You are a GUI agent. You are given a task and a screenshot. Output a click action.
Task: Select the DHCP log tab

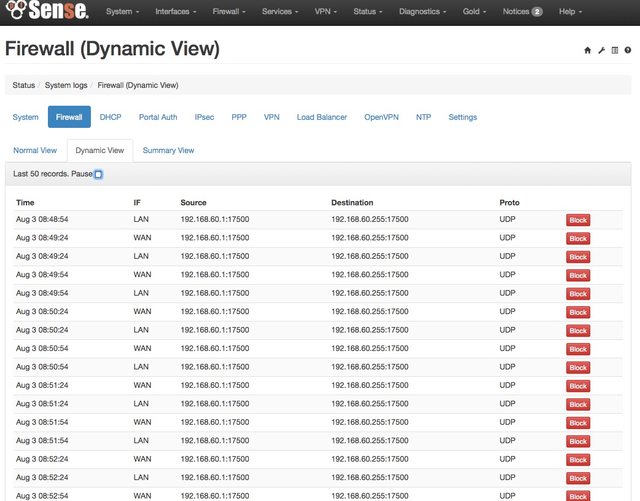(110, 117)
